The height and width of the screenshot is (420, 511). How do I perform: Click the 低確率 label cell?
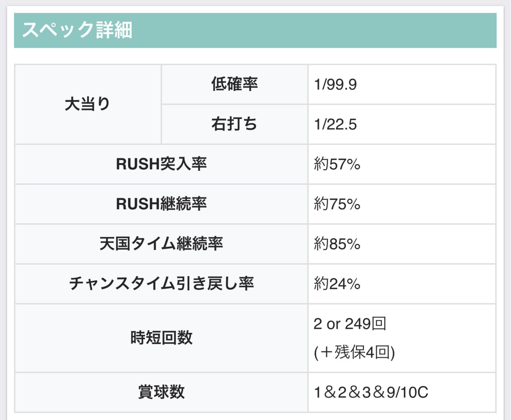click(235, 84)
